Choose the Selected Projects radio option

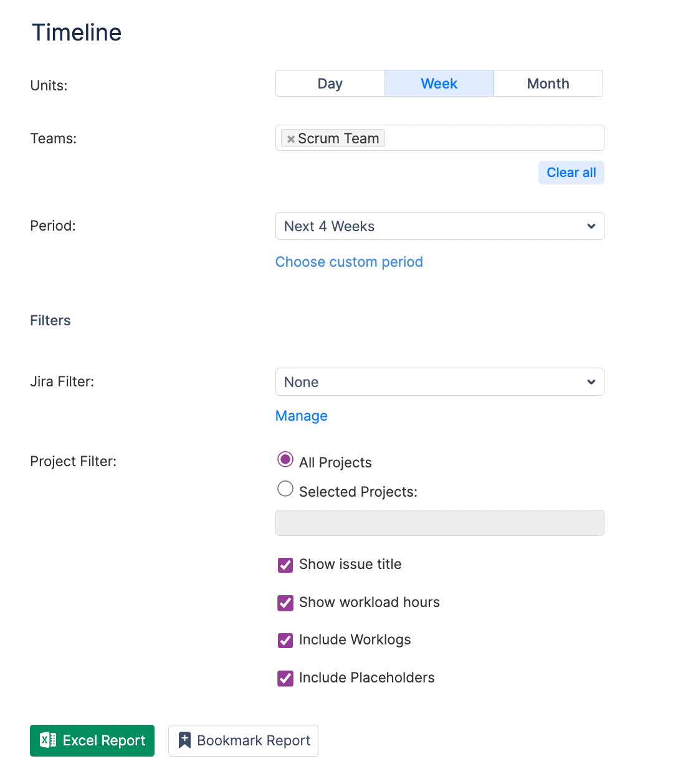tap(285, 489)
